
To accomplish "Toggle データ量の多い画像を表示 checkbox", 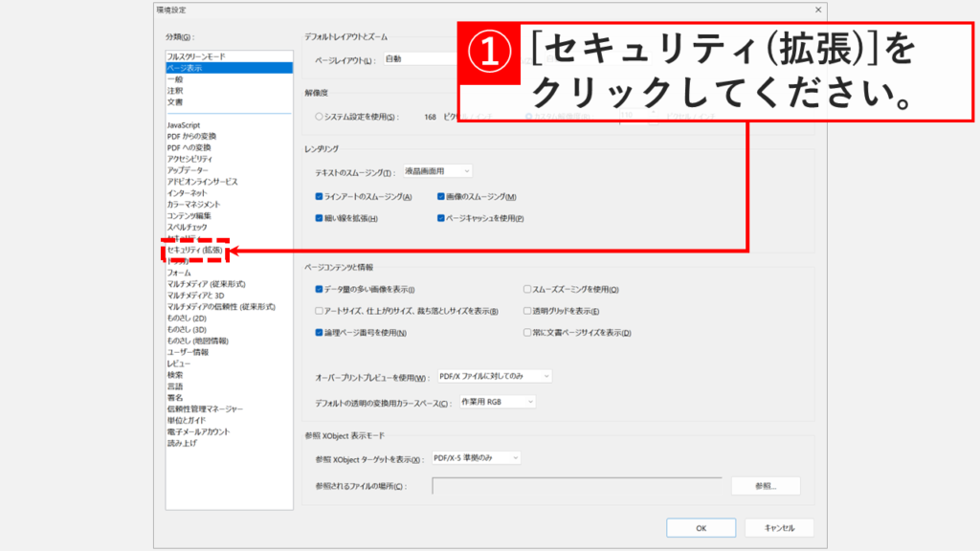I will [319, 289].
